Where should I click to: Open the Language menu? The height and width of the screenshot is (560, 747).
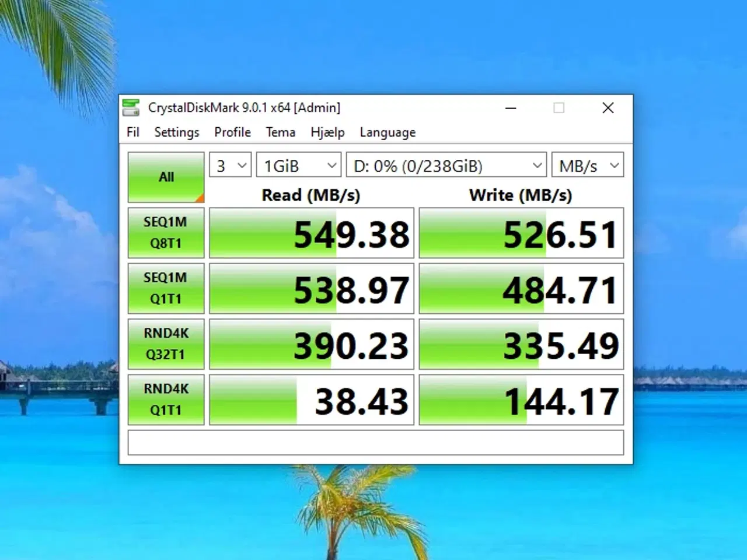click(x=388, y=132)
